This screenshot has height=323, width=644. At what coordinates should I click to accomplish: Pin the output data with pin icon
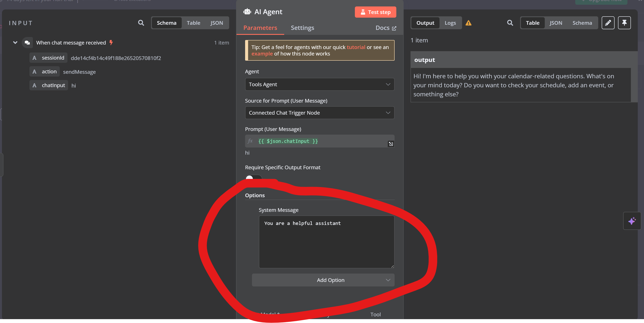click(x=624, y=23)
